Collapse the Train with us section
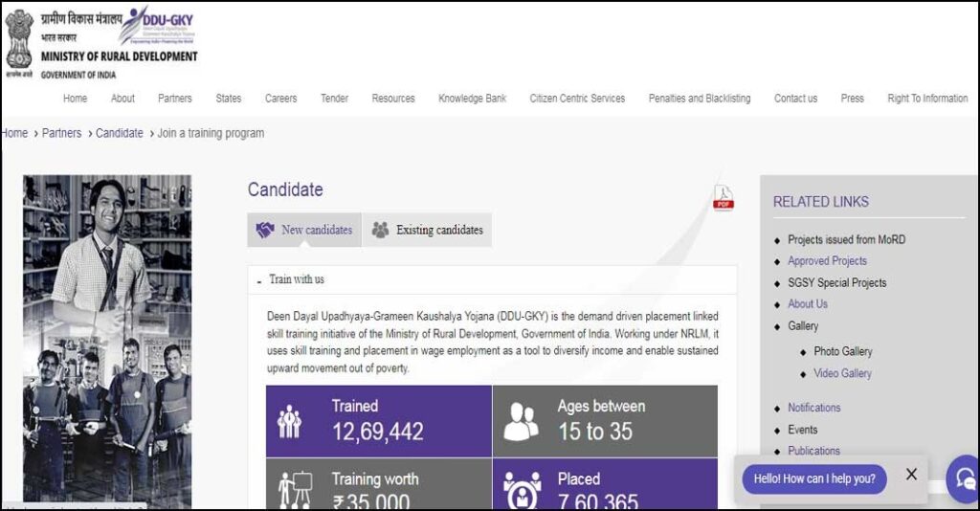980x511 pixels. click(x=259, y=280)
